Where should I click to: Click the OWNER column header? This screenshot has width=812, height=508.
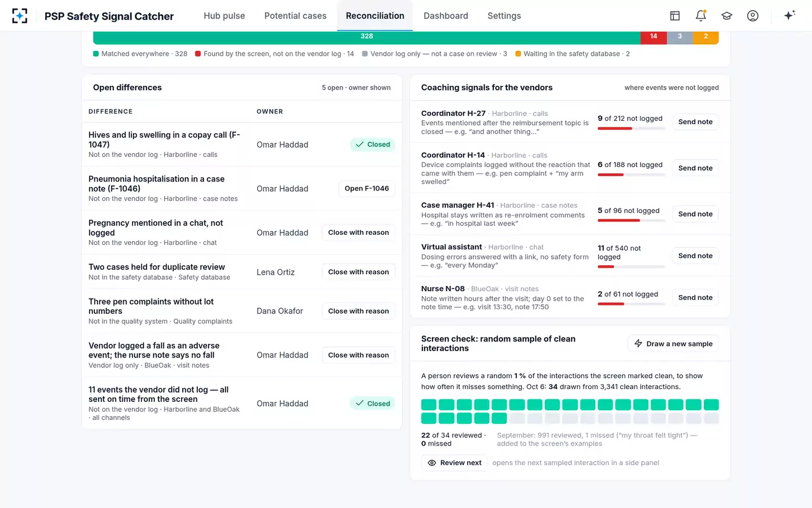(270, 112)
